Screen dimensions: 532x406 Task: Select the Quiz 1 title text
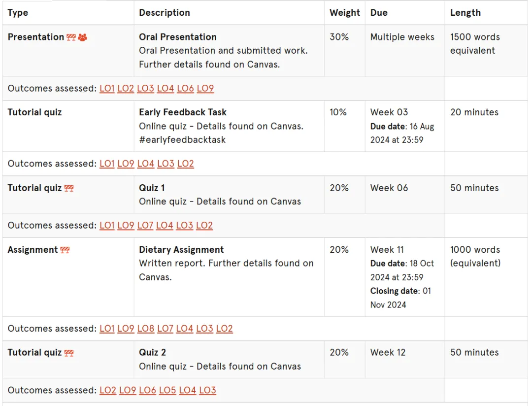[152, 188]
